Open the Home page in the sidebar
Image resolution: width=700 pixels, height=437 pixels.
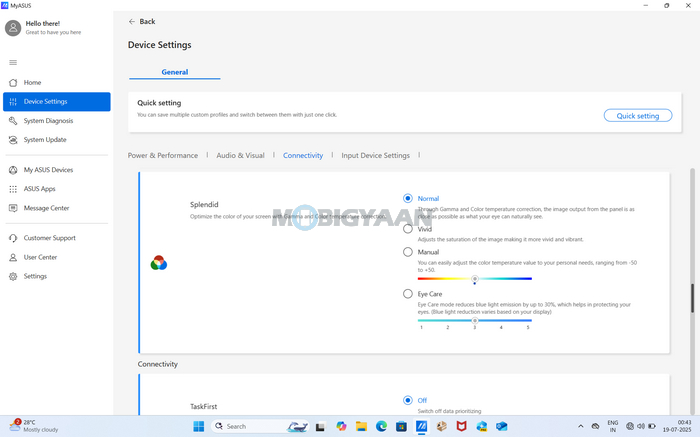(x=57, y=83)
